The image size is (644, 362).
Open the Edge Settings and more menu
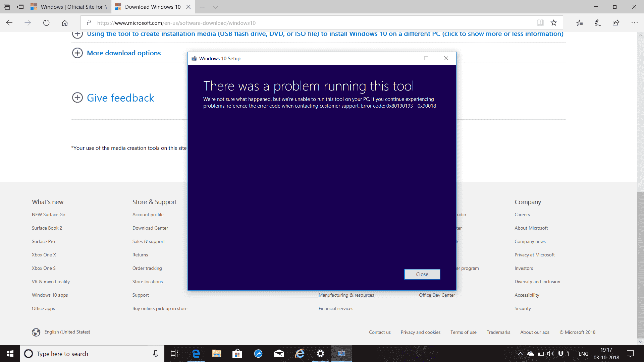(634, 23)
